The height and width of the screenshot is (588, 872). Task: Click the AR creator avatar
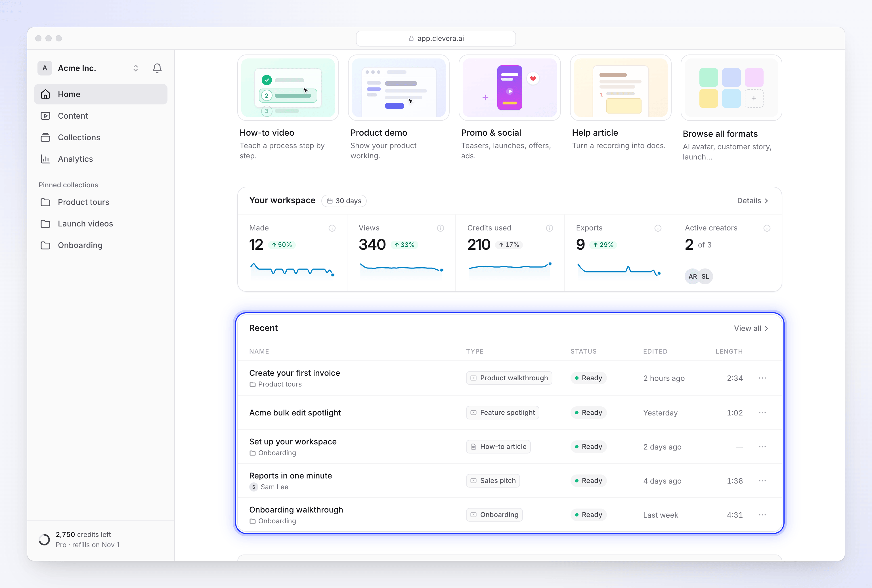coord(692,277)
